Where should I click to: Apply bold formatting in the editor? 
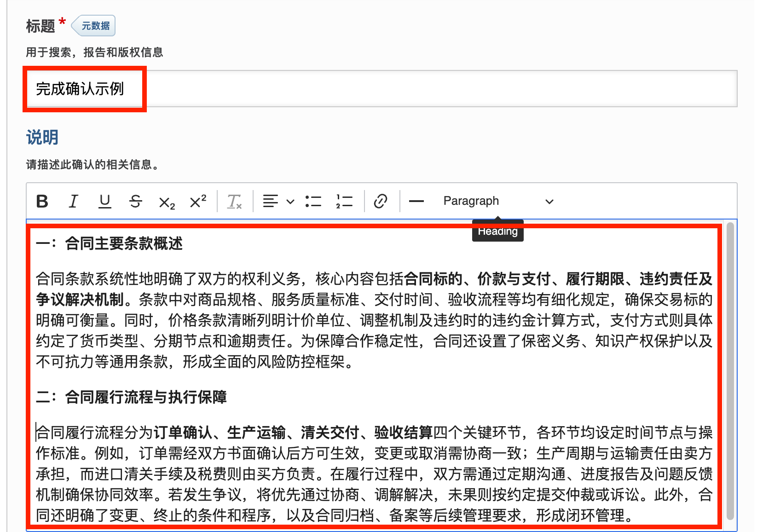(42, 201)
